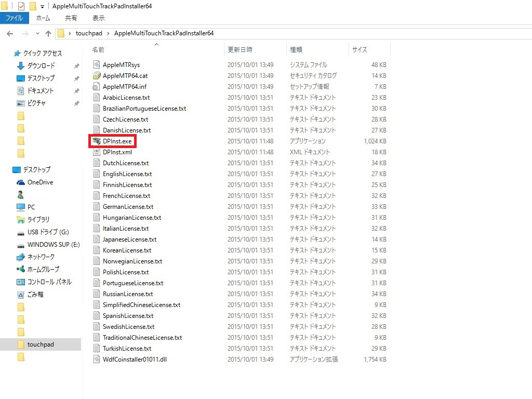Select TraditionalChineseLicense.txt file name
Viewport: 532px width, 399px height.
click(x=142, y=338)
